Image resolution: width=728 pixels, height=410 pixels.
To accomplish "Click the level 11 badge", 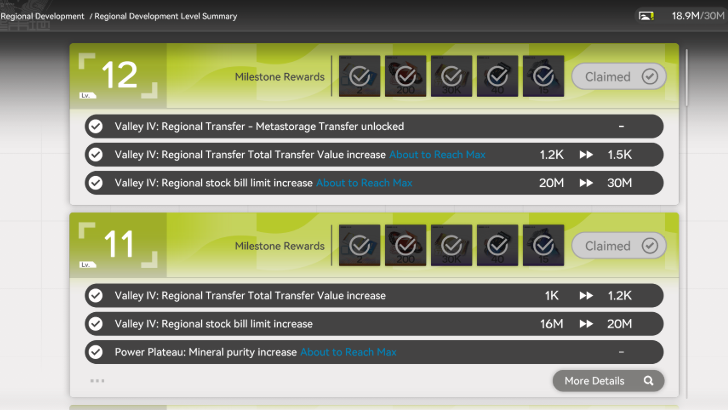I will 118,245.
